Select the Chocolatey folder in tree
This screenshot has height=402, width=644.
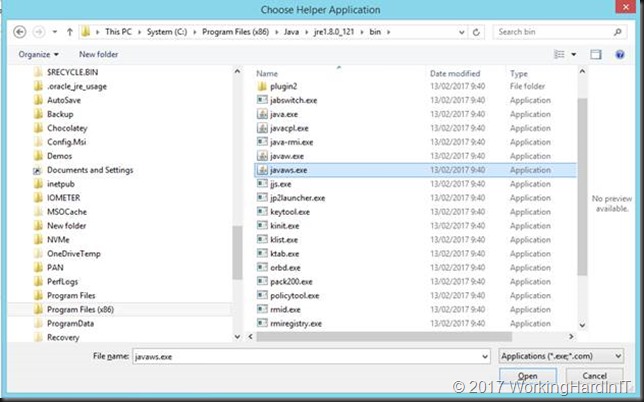(x=67, y=128)
